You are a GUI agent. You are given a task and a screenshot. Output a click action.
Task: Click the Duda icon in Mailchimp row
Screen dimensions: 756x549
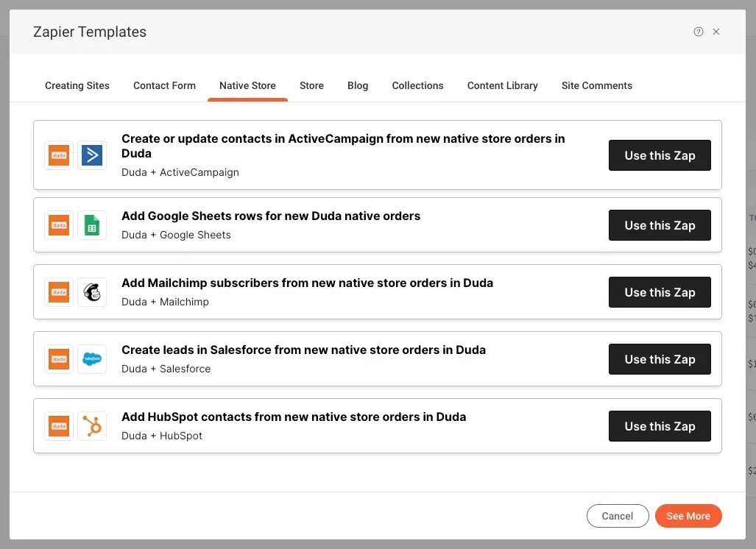tap(59, 292)
